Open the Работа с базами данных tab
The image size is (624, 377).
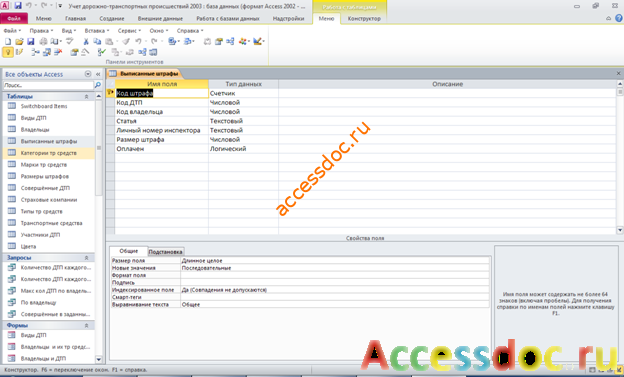tap(228, 18)
